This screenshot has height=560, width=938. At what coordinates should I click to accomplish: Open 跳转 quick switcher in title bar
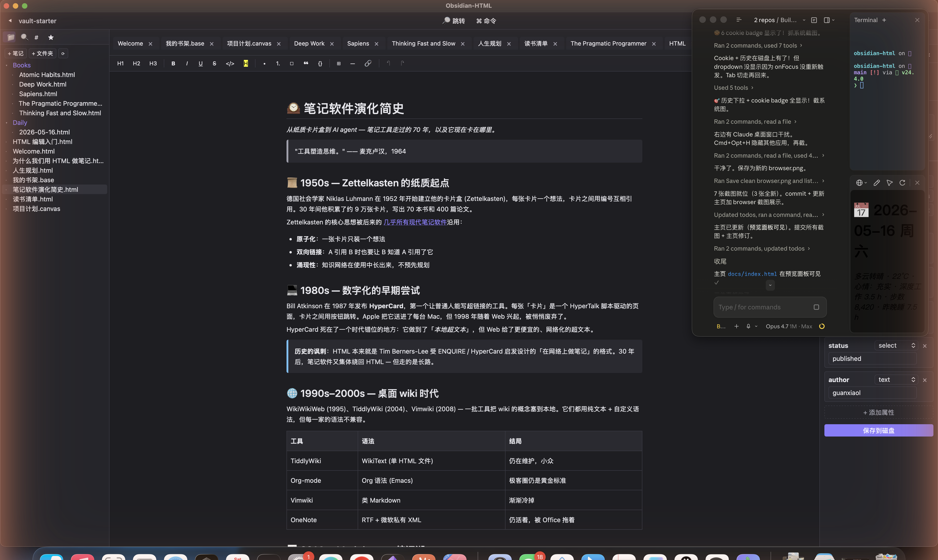[x=454, y=21]
